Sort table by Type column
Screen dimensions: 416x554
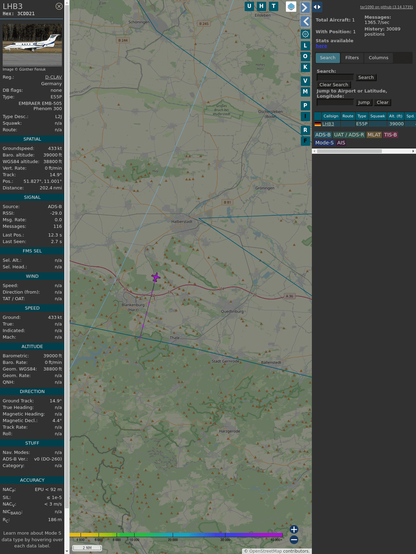click(362, 116)
